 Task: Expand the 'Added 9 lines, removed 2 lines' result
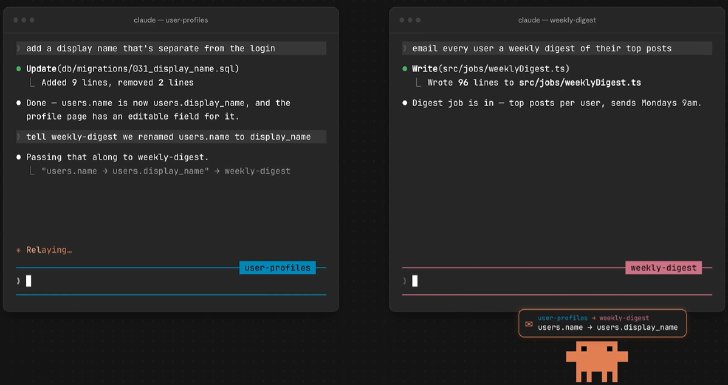click(117, 83)
